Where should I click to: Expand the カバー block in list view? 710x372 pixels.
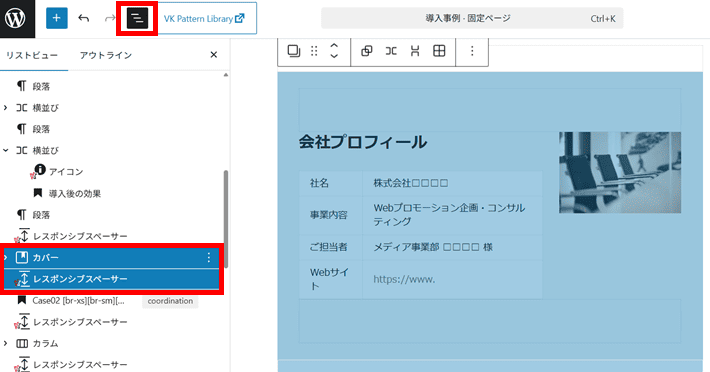5,258
